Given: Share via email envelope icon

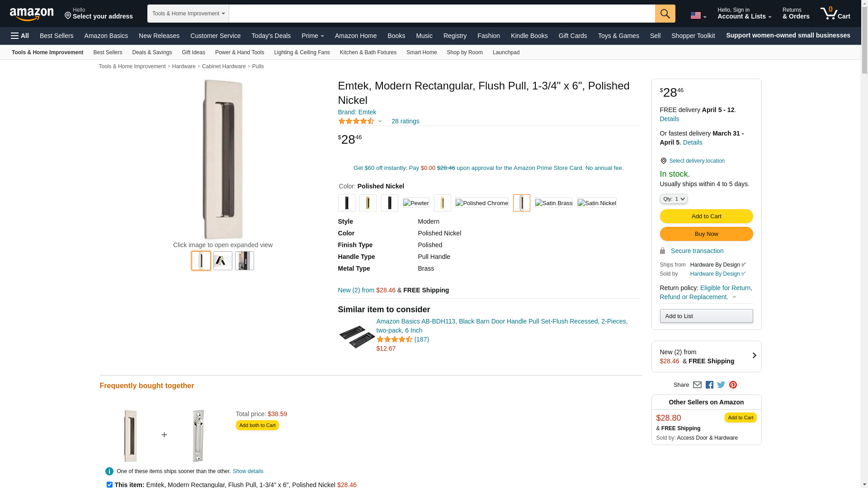Looking at the screenshot, I should (697, 385).
